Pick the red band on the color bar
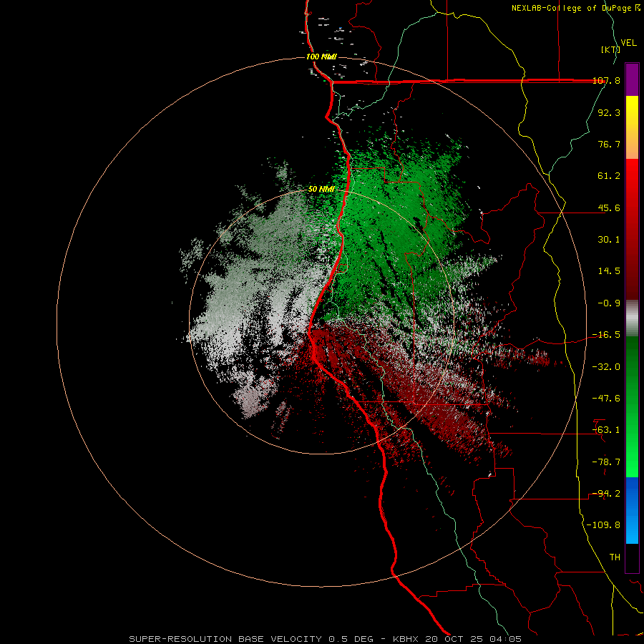644x644 pixels. tap(632, 229)
